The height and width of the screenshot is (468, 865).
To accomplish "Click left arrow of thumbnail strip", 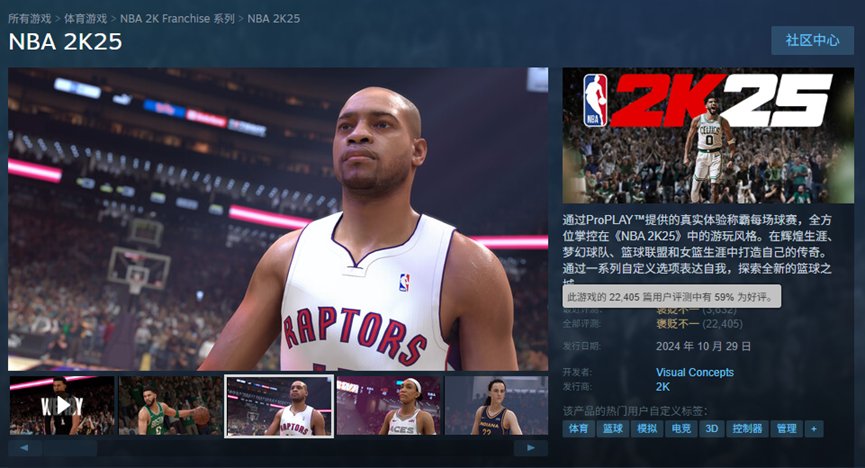I will point(24,448).
